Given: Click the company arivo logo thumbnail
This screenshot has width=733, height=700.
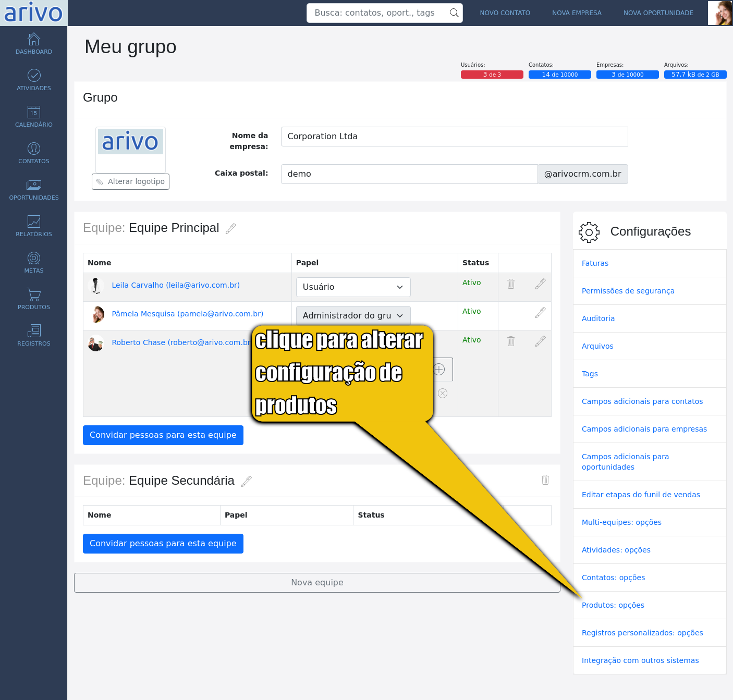Looking at the screenshot, I should (130, 142).
